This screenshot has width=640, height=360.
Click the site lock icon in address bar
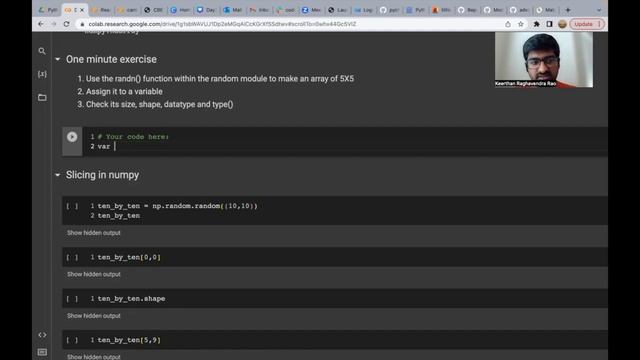tap(82, 24)
